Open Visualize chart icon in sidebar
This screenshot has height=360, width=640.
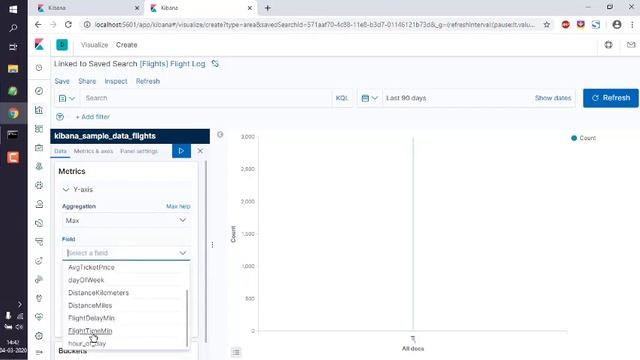point(39,110)
